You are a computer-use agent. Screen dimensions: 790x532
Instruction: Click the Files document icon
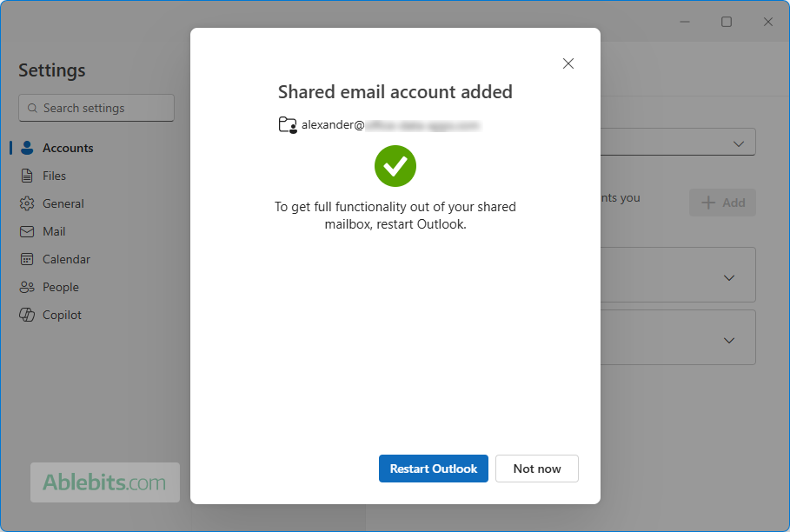click(27, 176)
